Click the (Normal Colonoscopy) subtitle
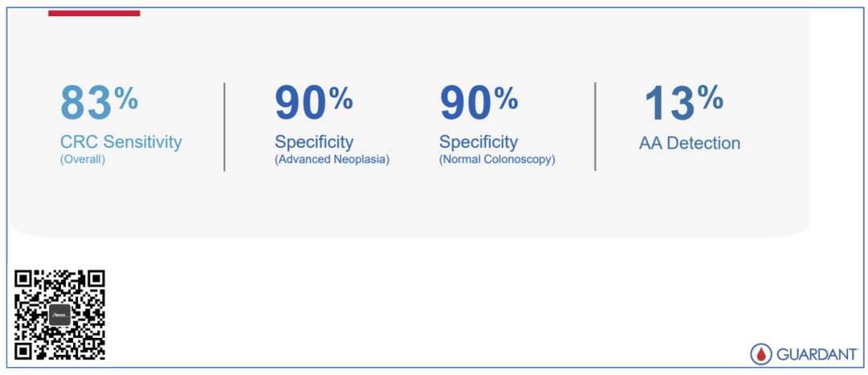Image resolution: width=868 pixels, height=375 pixels. 497,159
